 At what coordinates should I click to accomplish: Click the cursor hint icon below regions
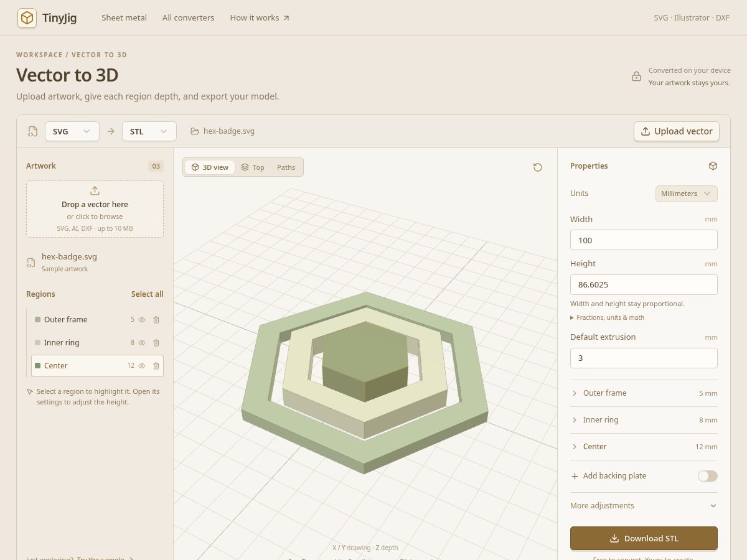click(x=30, y=392)
